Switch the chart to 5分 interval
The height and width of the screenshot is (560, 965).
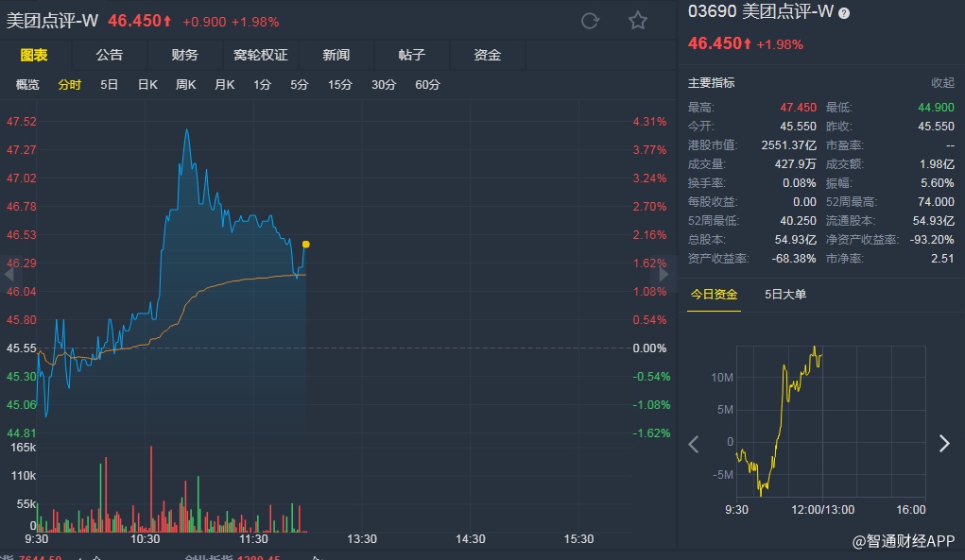299,85
